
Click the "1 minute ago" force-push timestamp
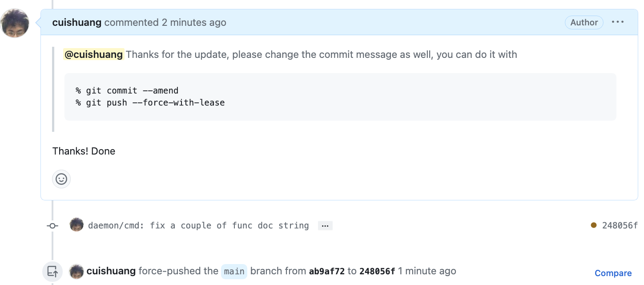427,271
